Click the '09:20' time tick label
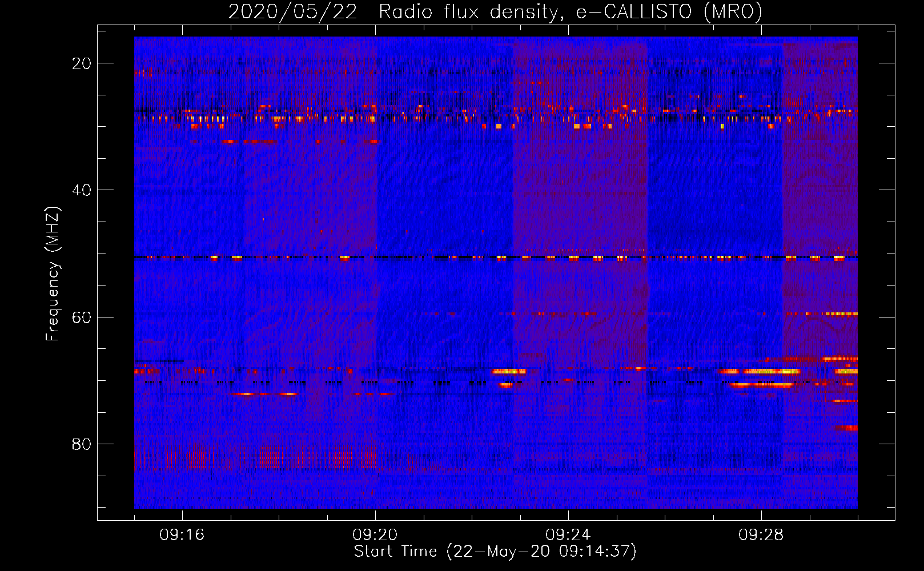The width and height of the screenshot is (924, 571). point(375,535)
